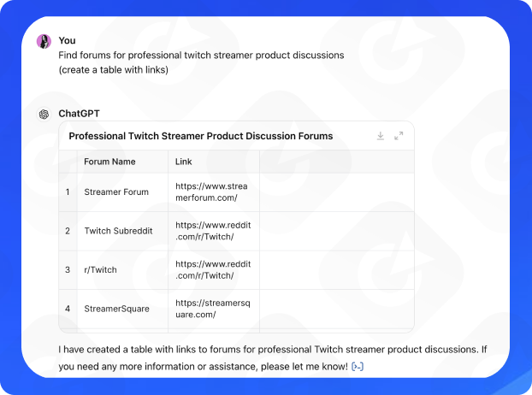Expand the table to full view
This screenshot has width=532, height=395.
click(x=399, y=136)
